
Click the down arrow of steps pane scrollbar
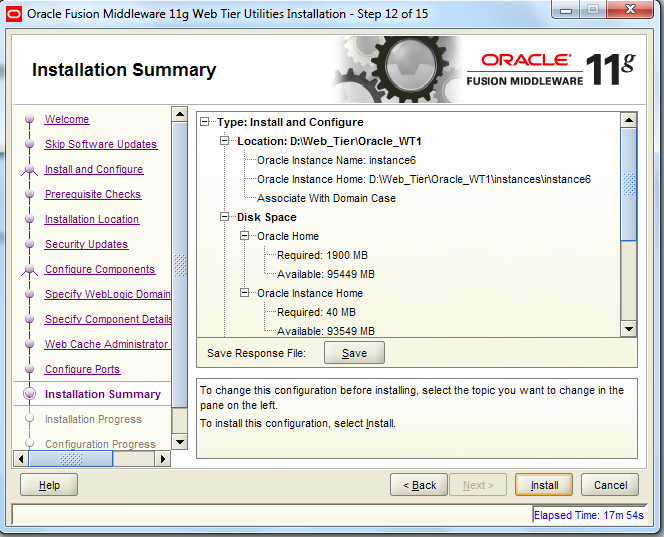point(180,442)
